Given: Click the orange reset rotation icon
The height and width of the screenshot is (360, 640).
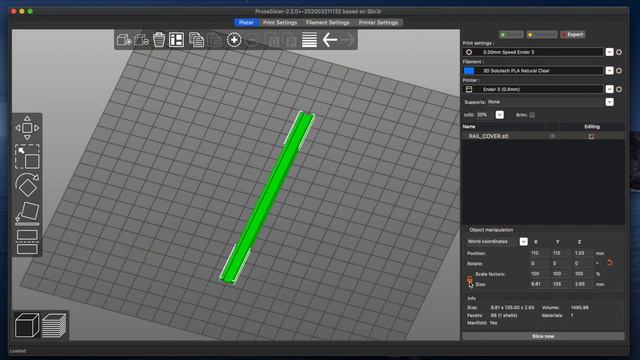Looking at the screenshot, I should [609, 263].
